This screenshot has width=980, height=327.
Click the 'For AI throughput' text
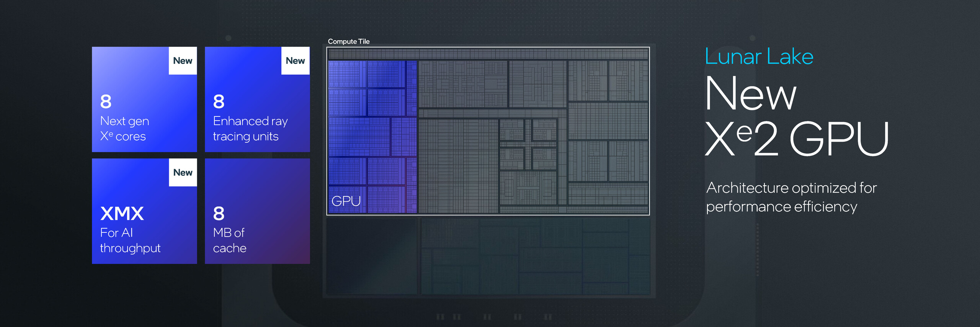point(130,240)
